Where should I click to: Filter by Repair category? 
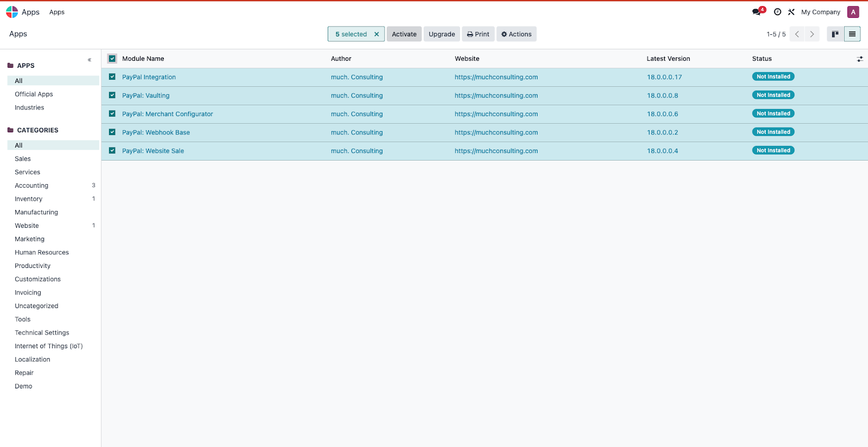(53, 373)
